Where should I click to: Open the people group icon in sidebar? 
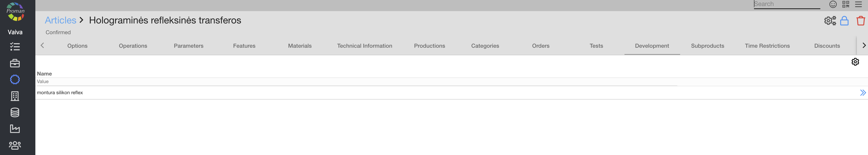pyautogui.click(x=15, y=145)
